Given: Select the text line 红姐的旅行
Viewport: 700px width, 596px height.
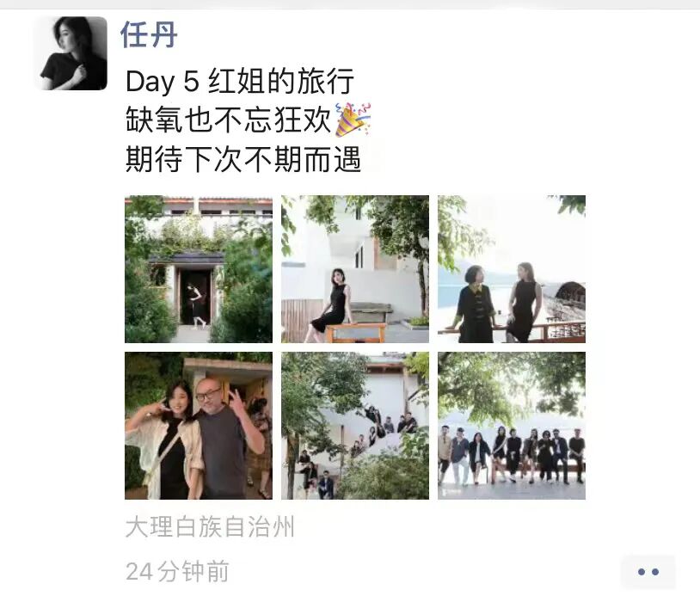Looking at the screenshot, I should click(281, 81).
